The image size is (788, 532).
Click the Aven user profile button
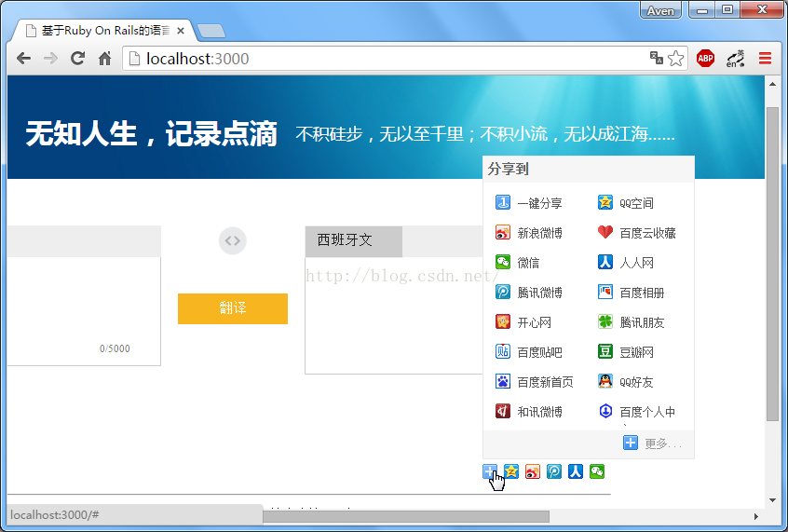(x=660, y=10)
